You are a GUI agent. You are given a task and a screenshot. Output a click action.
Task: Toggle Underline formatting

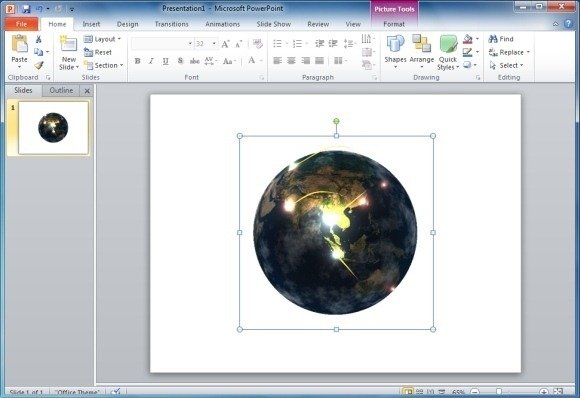pyautogui.click(x=165, y=61)
